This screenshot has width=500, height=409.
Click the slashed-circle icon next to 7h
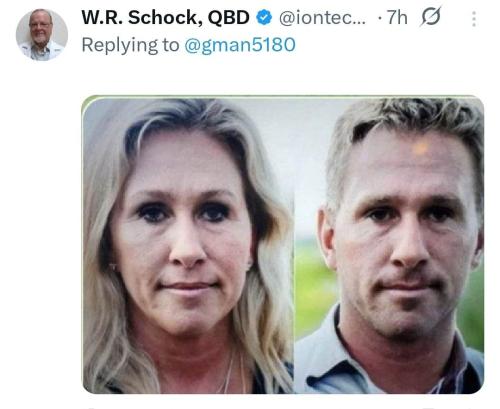pos(431,17)
